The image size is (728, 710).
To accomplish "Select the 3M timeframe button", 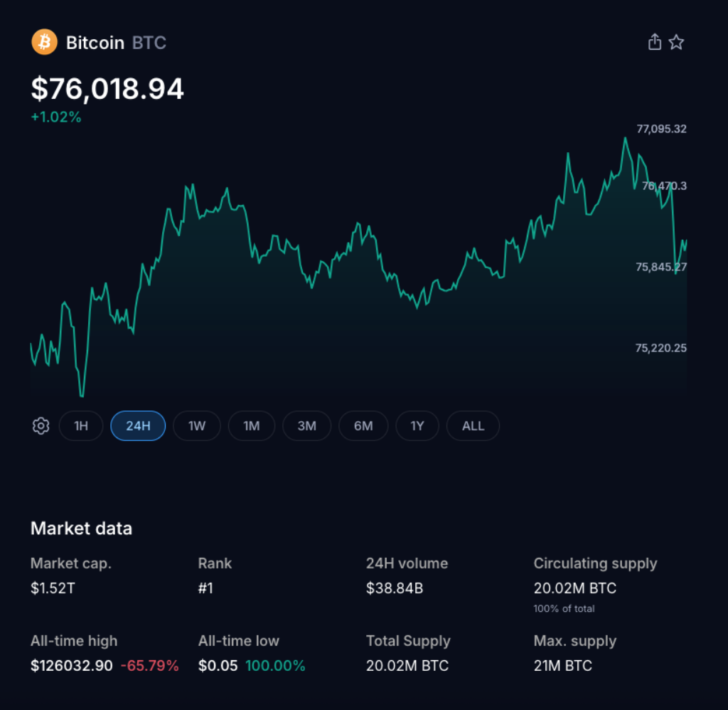I will point(306,425).
